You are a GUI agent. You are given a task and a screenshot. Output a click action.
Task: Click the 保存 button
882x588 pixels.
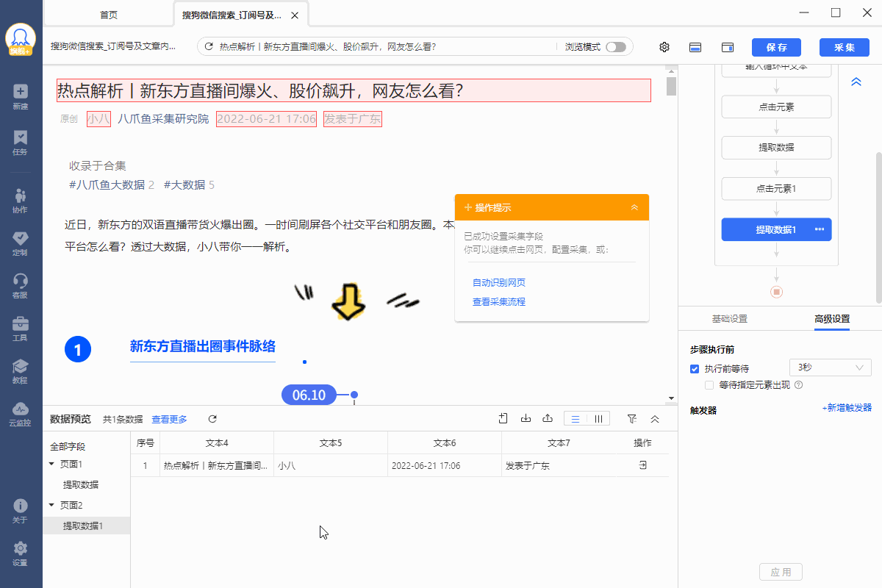click(x=776, y=47)
